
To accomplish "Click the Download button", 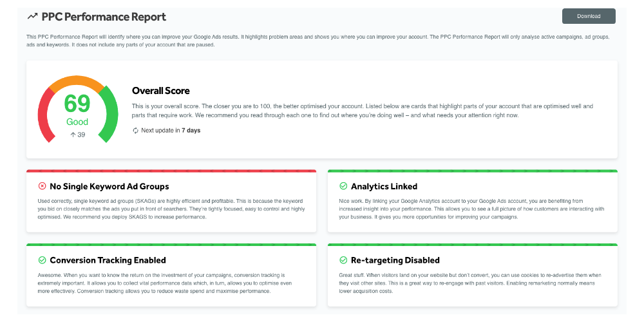I will tap(589, 16).
